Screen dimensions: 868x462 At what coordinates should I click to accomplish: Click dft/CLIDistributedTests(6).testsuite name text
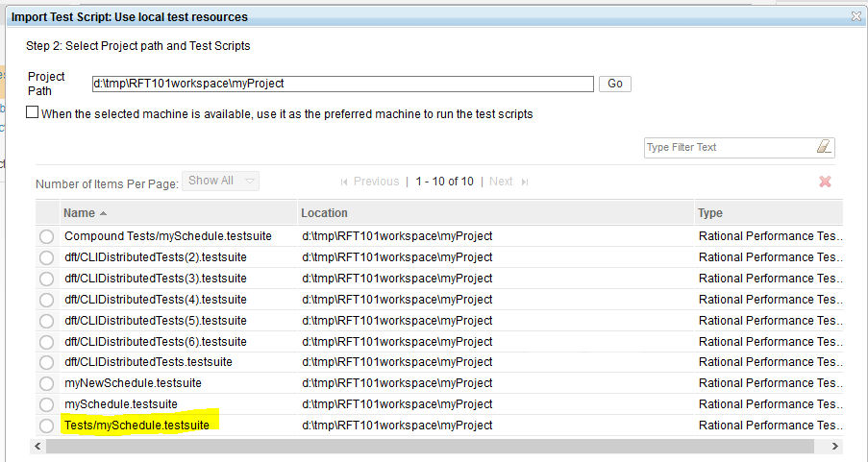[x=156, y=341]
